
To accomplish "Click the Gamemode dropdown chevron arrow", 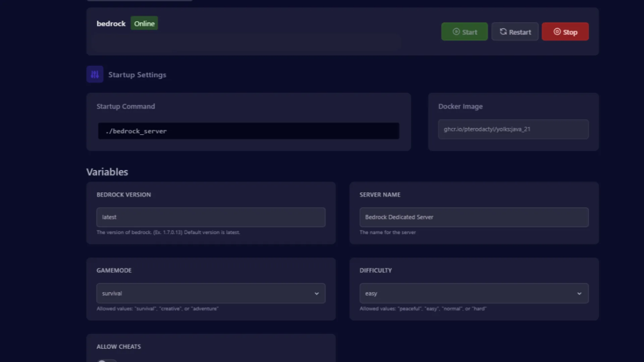I will [316, 294].
